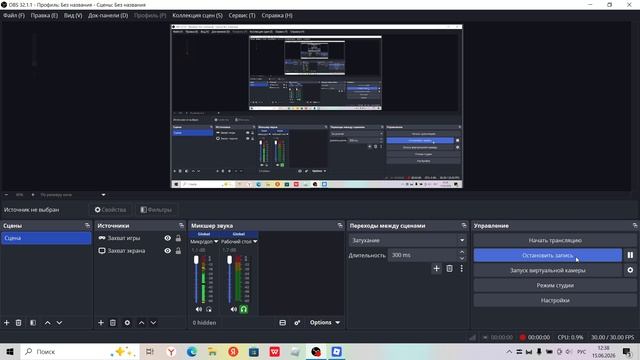This screenshot has height=360, width=640.
Task: Hide Захват экрана source via eye icon
Action: (x=167, y=251)
